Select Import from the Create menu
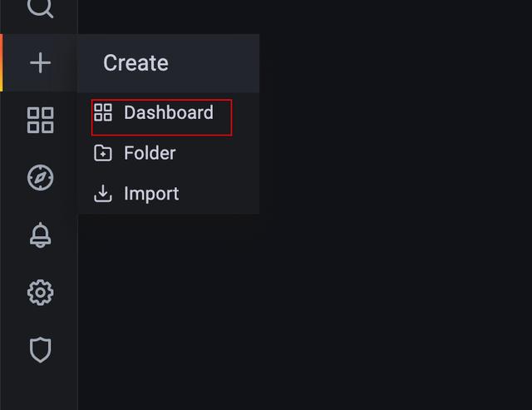532x410 pixels. [169, 194]
